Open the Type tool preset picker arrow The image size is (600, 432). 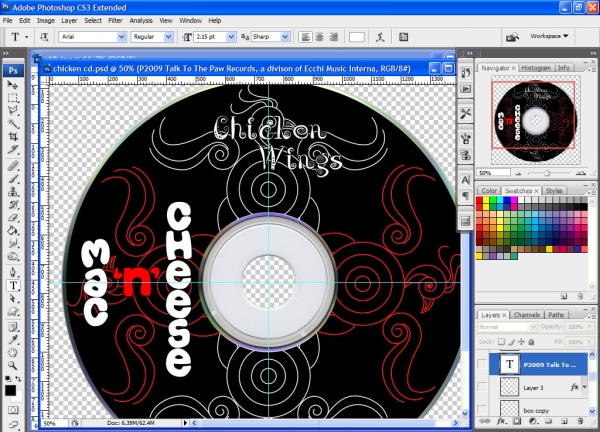coord(26,37)
